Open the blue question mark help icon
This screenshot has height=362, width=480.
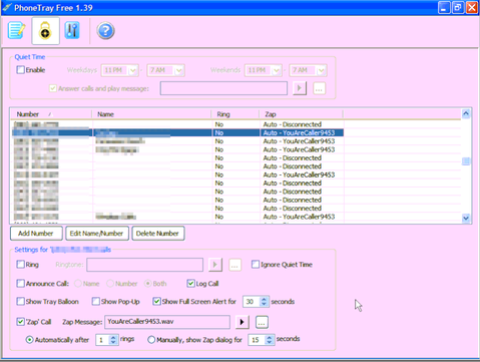(x=105, y=31)
